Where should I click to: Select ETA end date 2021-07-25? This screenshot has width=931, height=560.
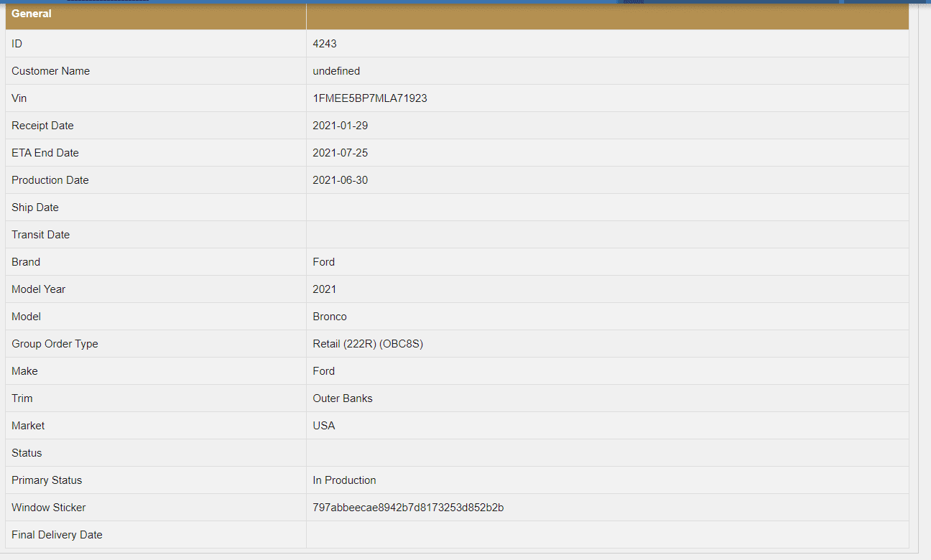point(341,153)
